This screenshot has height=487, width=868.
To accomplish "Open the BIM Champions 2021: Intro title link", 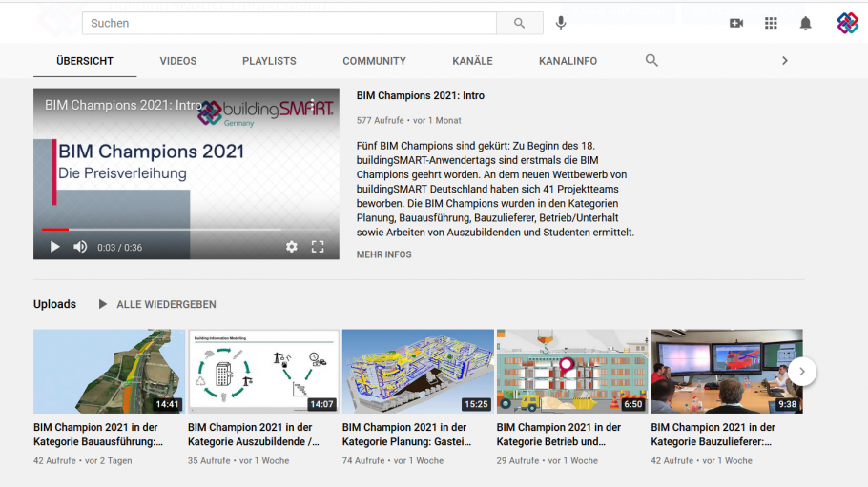I will (x=420, y=96).
